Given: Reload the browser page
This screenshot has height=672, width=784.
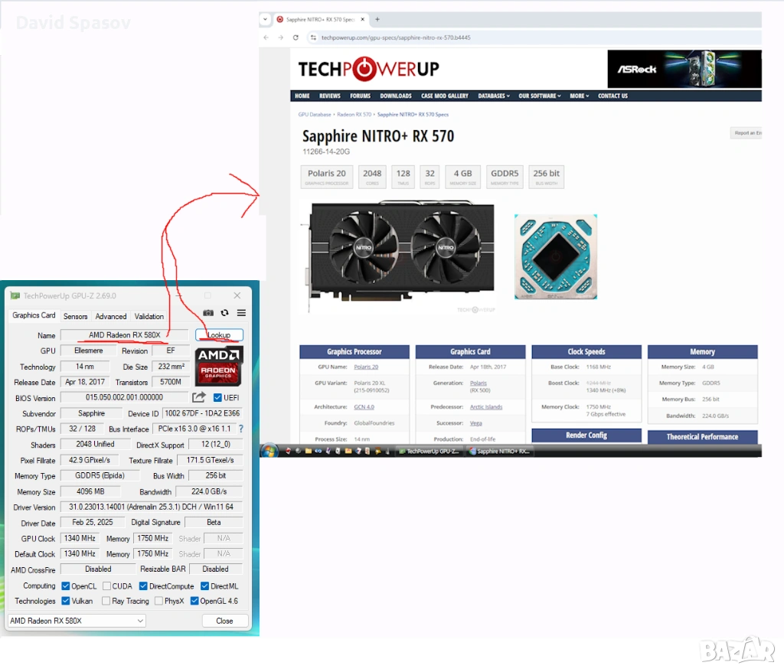Looking at the screenshot, I should [x=296, y=38].
